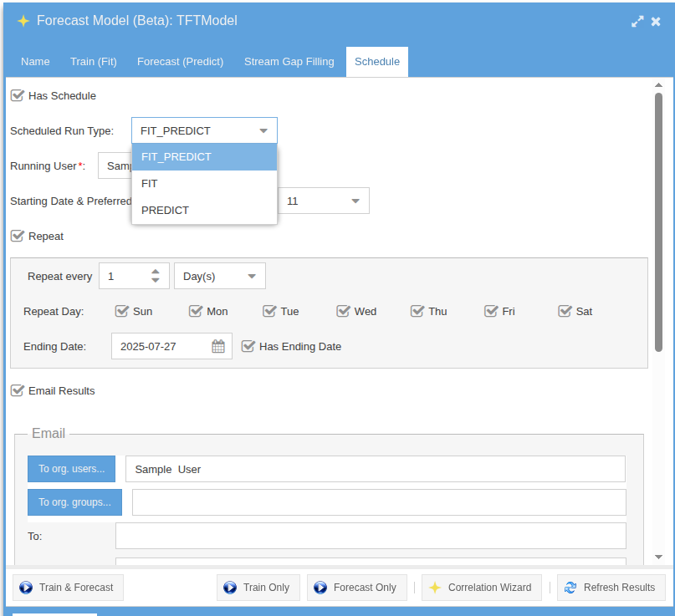Click the refresh arrows icon on Refresh Results
675x616 pixels.
click(570, 588)
